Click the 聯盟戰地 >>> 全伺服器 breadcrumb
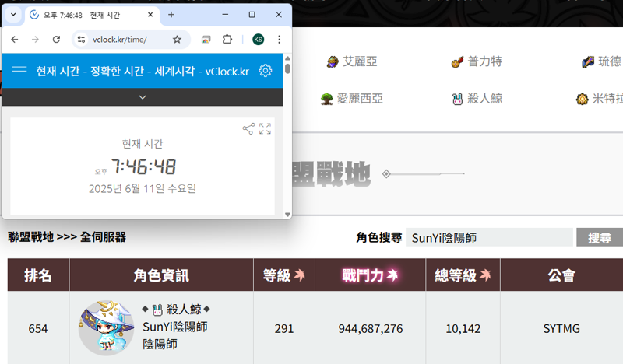623x364 pixels. click(x=67, y=237)
